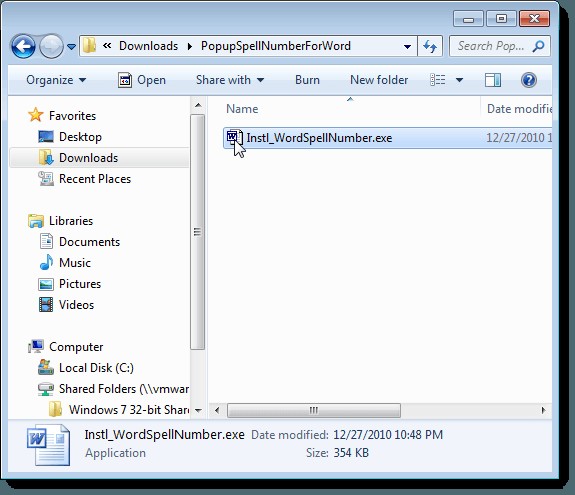
Task: Click the Videos film strip icon
Action: (x=46, y=305)
